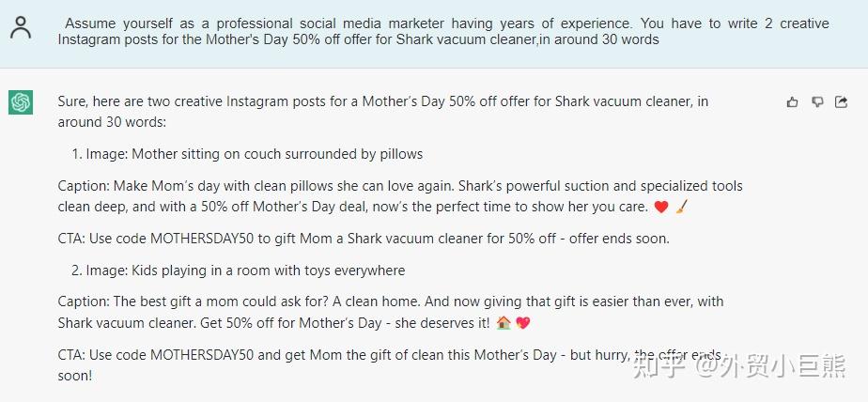Click the first CTA line ending 'offer ends soon.'
This screenshot has width=868, height=402.
pyautogui.click(x=364, y=239)
